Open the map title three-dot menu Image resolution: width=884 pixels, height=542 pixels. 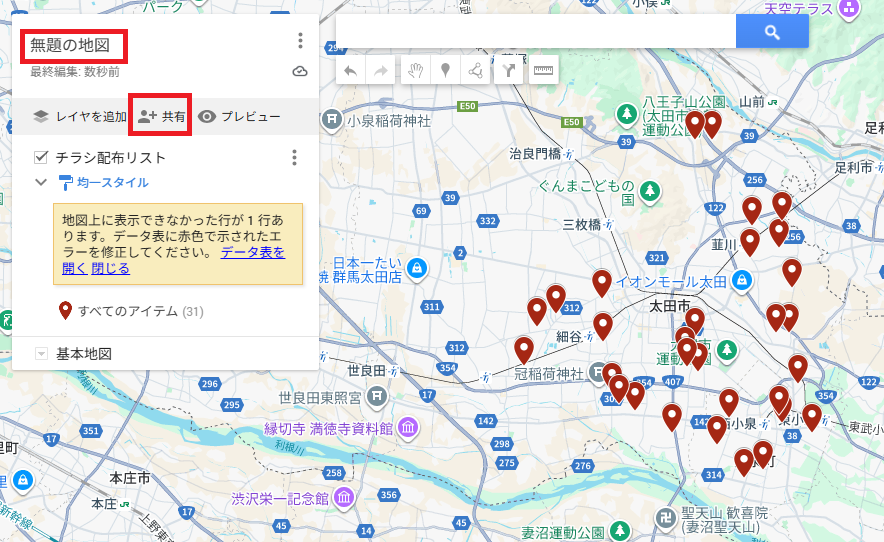300,41
